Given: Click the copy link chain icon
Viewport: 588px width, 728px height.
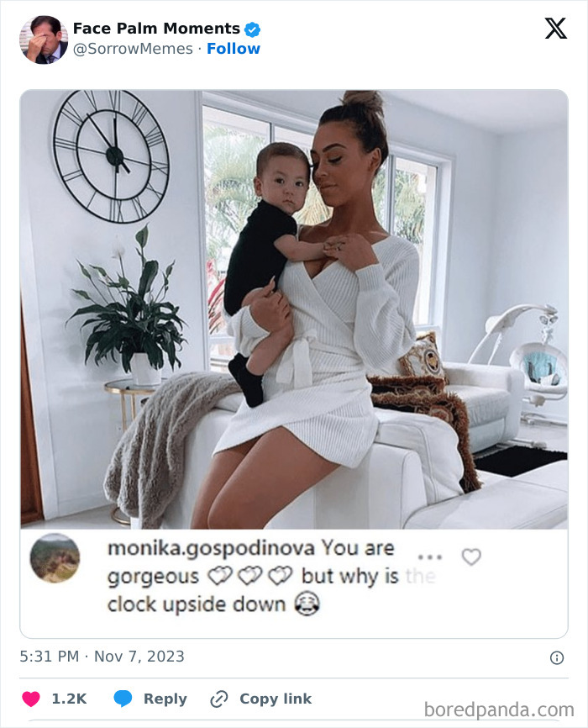Looking at the screenshot, I should click(219, 699).
